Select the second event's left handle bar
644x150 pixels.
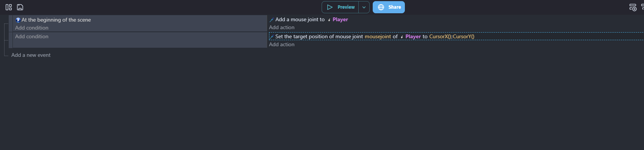coord(11,40)
